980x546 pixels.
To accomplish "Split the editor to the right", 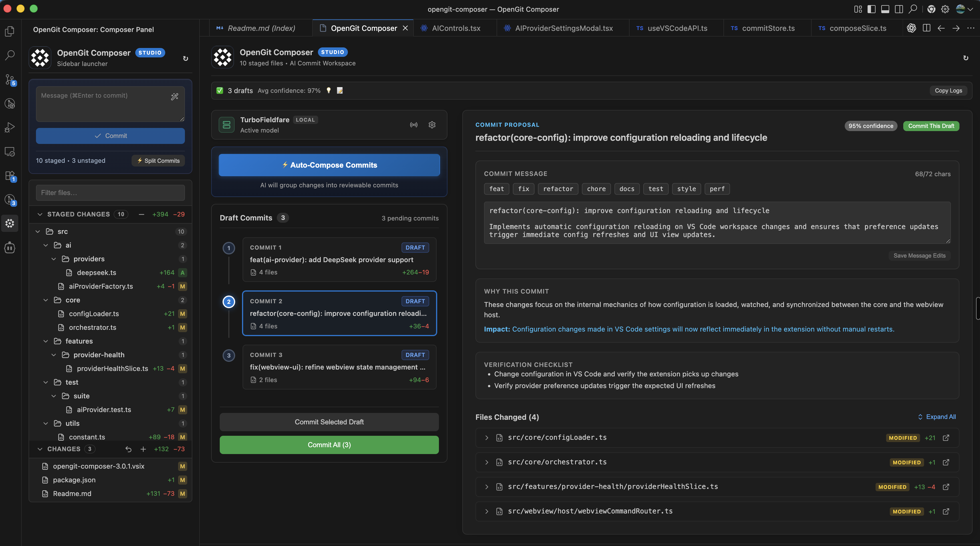I will pyautogui.click(x=926, y=28).
